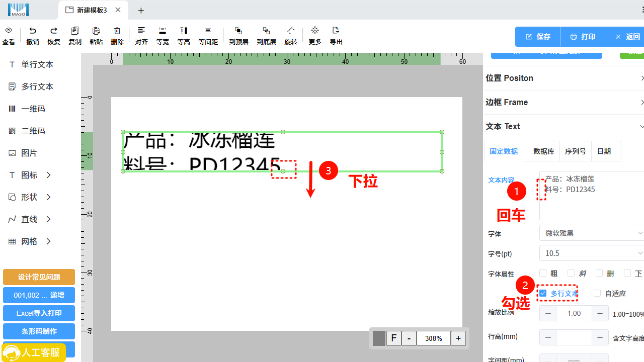Send element to bottom with 到底层
Screen dimensions: 644x362
click(267, 31)
